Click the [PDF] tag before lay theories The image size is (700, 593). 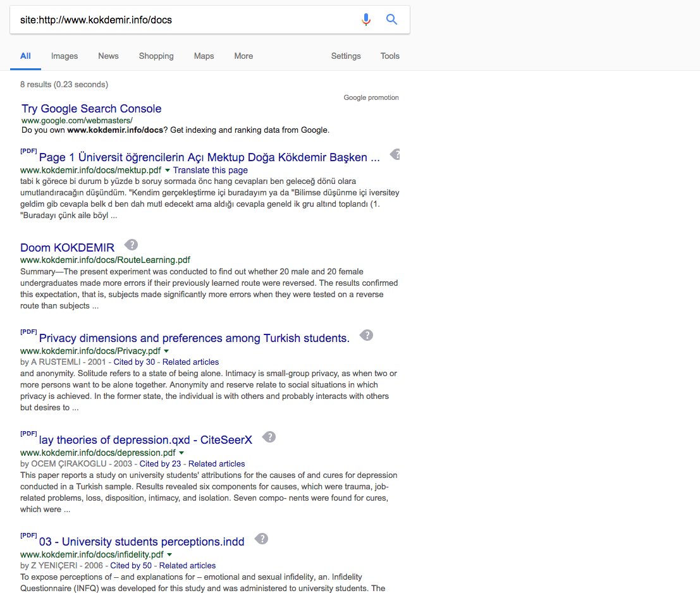tap(28, 433)
